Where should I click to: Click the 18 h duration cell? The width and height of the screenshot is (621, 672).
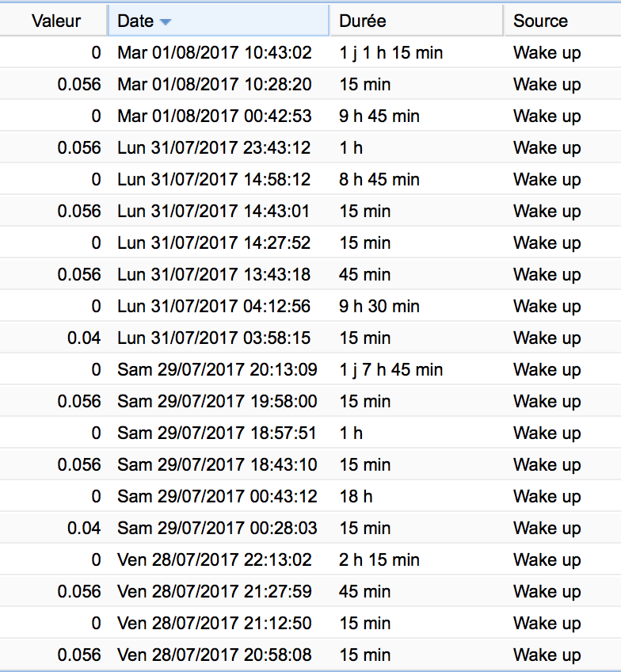[x=356, y=497]
